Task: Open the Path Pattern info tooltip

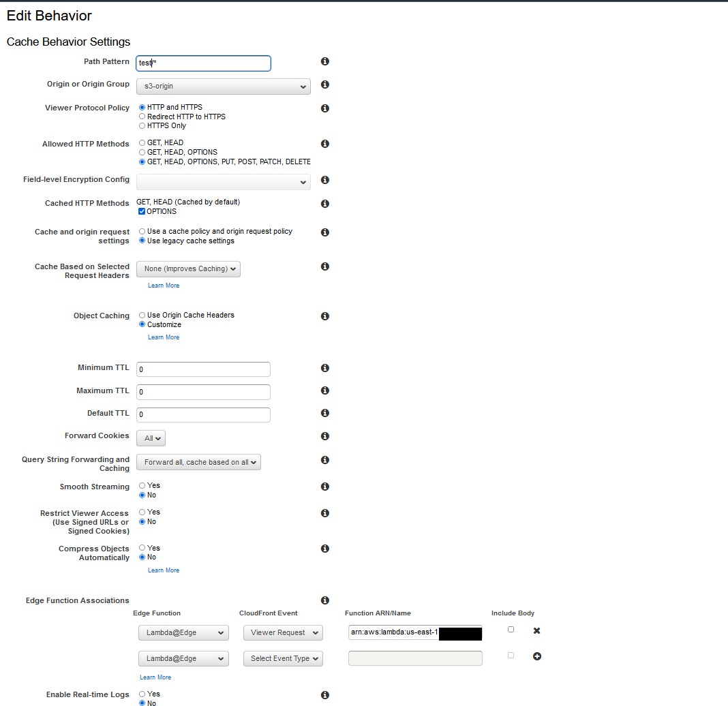Action: click(324, 61)
